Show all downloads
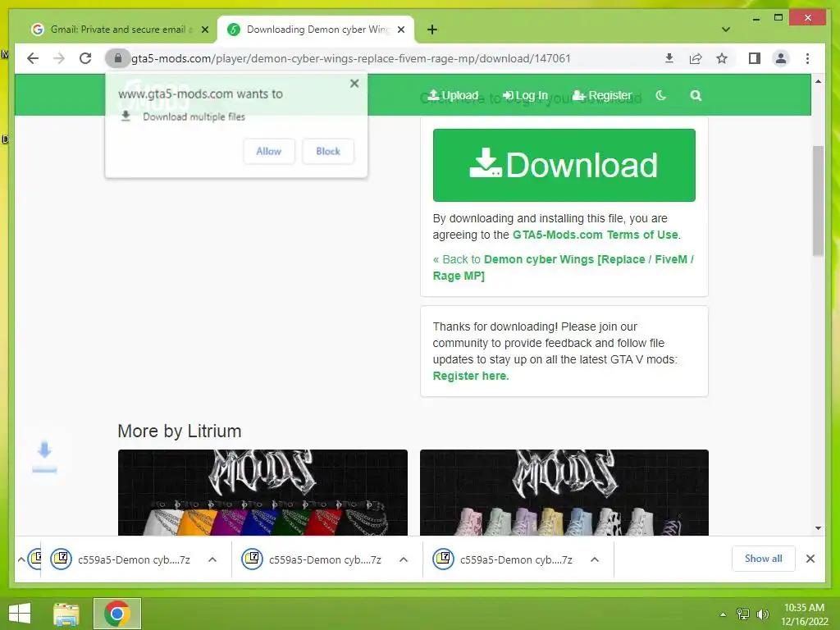Image resolution: width=840 pixels, height=630 pixels. [x=764, y=559]
